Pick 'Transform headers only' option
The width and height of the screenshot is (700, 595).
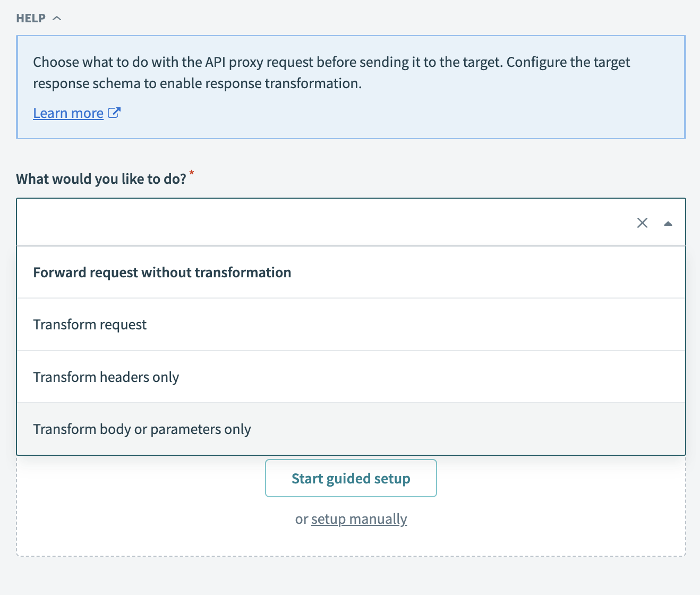point(106,377)
